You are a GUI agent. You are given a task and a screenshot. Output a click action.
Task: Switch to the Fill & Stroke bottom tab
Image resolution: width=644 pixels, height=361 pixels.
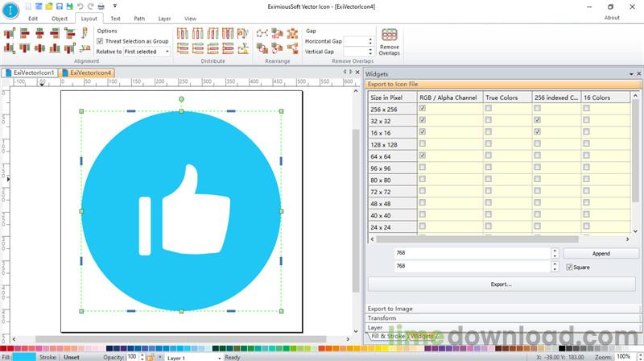[387, 336]
